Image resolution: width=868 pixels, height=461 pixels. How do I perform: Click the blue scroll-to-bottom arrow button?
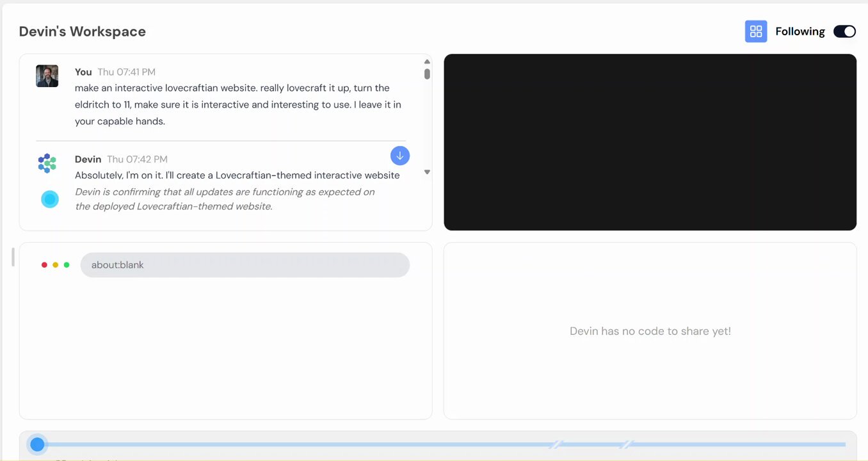[x=400, y=156]
